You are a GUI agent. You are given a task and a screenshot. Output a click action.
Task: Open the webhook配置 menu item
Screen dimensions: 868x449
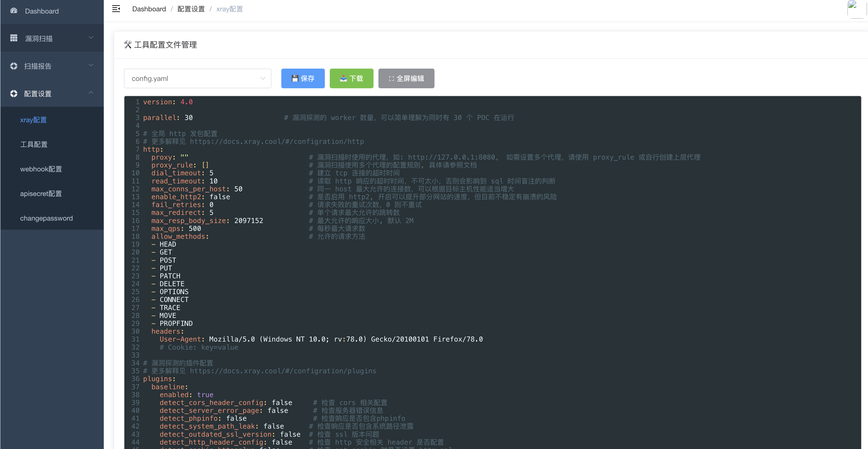(41, 169)
